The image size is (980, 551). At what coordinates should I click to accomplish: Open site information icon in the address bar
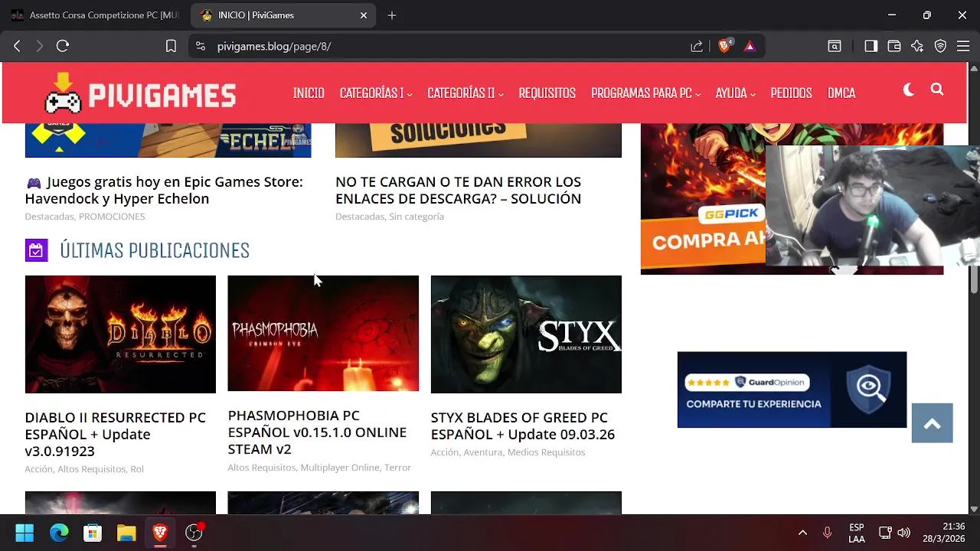(x=201, y=46)
